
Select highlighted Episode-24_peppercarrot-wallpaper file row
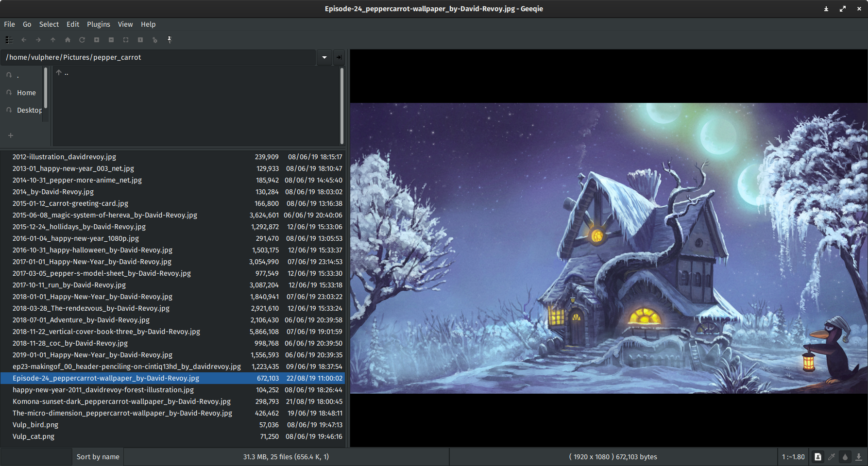(172, 378)
